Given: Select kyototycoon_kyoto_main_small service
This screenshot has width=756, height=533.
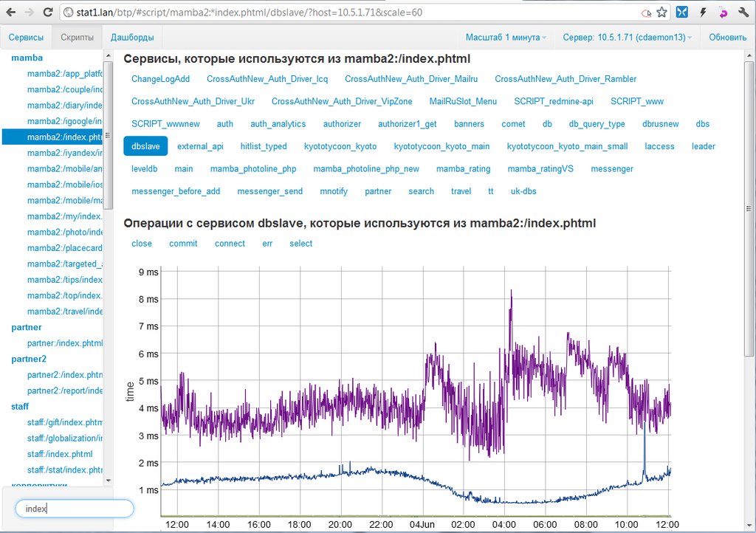Looking at the screenshot, I should (567, 146).
